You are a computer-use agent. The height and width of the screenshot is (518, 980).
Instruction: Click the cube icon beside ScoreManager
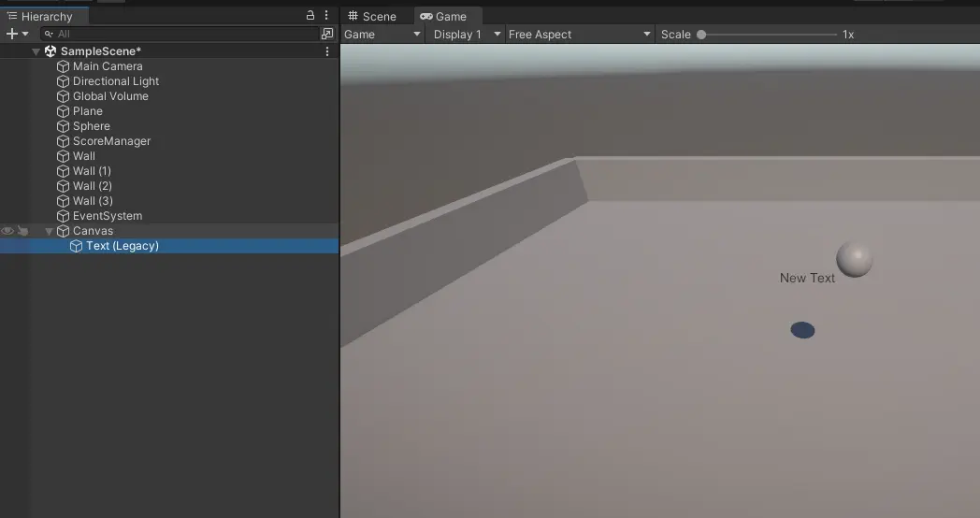pos(63,141)
